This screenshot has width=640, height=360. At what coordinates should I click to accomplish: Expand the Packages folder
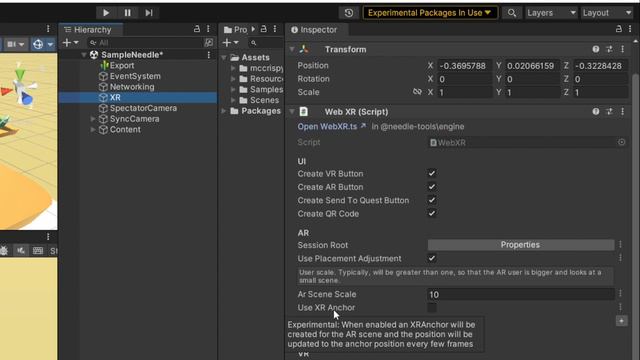pos(224,111)
